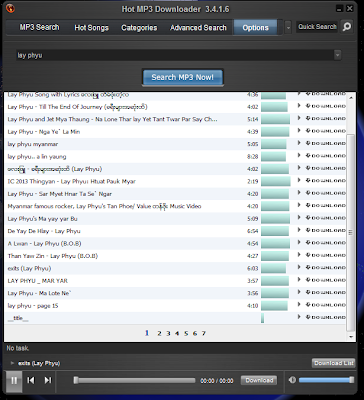
Task: Click the Quick Search magnifier icon
Action: (347, 27)
